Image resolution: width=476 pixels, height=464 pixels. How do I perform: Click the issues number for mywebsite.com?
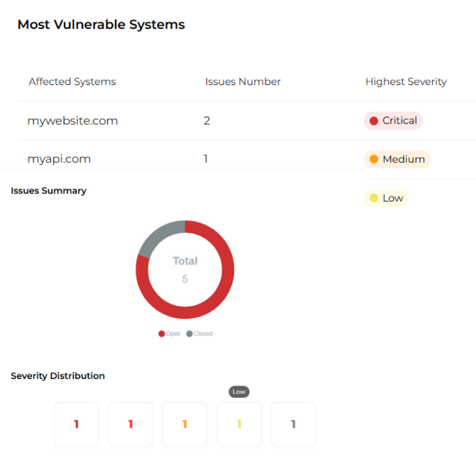(207, 121)
